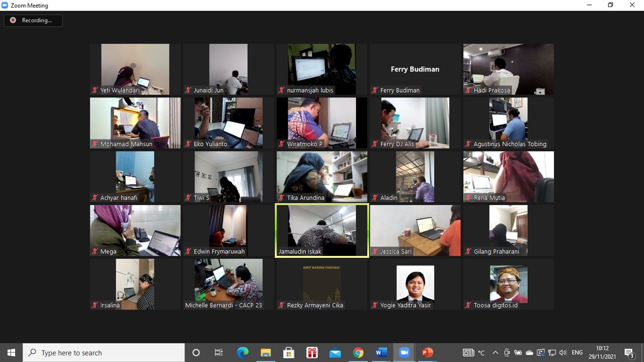Viewport: 644px width, 362px height.
Task: Click muted mic icon next to Mohamad Mahsun
Action: click(x=95, y=144)
